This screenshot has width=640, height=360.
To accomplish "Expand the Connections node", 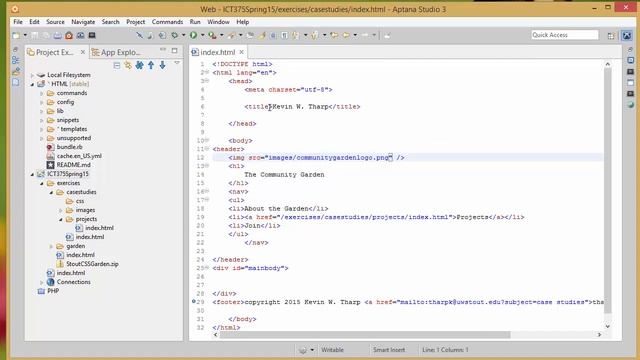I will [x=42, y=282].
